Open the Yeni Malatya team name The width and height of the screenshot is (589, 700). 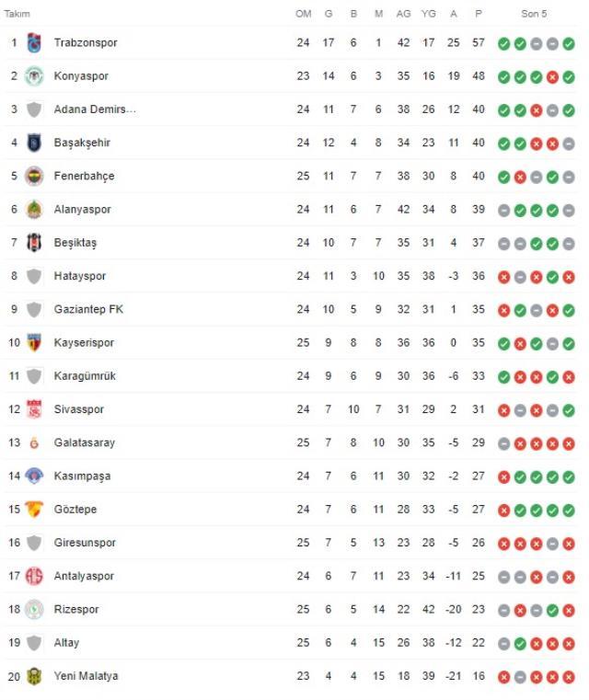click(86, 676)
